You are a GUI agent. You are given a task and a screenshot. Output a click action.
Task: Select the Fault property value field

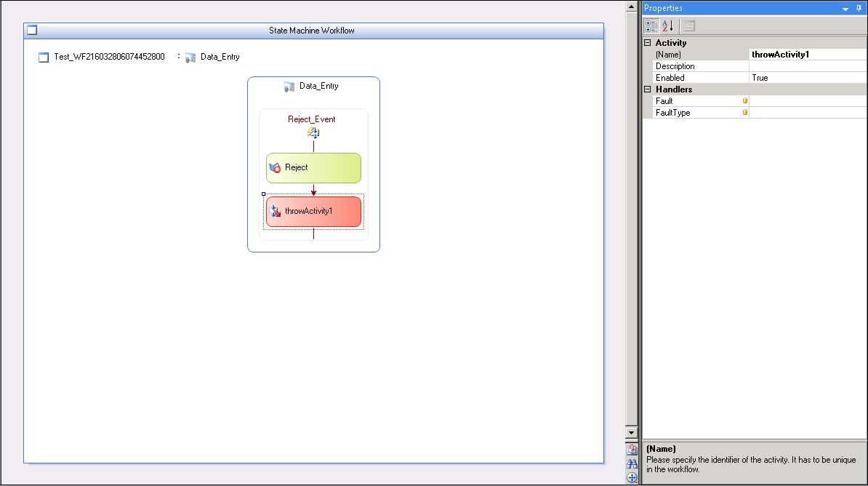808,101
